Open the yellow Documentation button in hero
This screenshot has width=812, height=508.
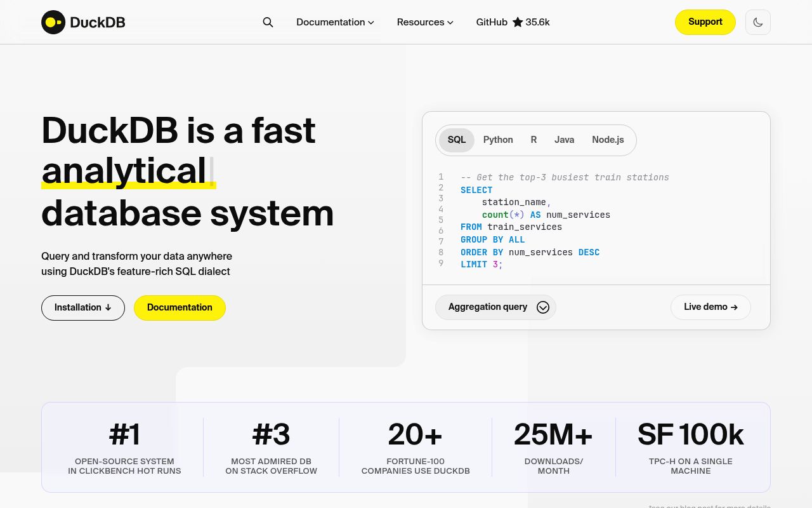point(180,308)
